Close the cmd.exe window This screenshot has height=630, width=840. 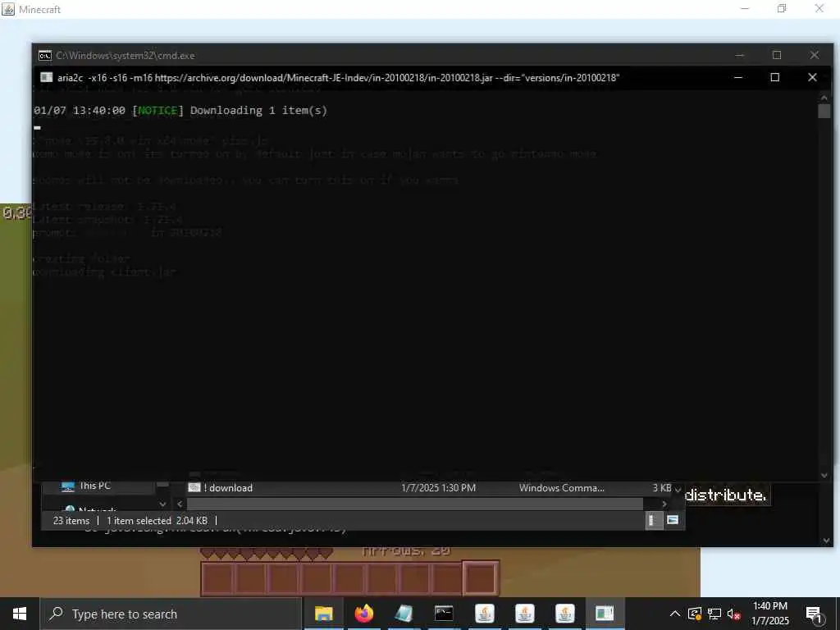point(815,55)
